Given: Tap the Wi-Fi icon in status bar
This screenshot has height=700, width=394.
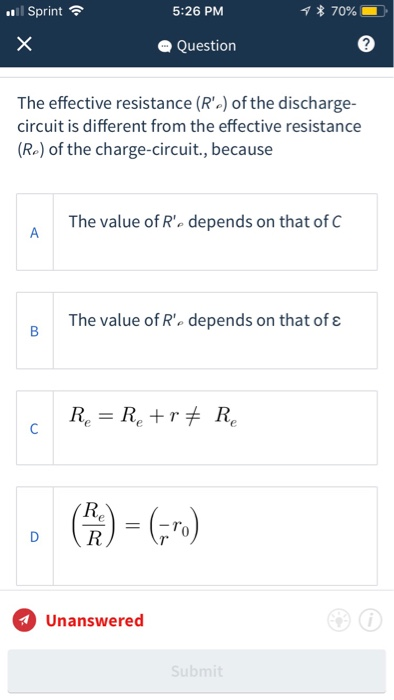Looking at the screenshot, I should click(x=77, y=11).
